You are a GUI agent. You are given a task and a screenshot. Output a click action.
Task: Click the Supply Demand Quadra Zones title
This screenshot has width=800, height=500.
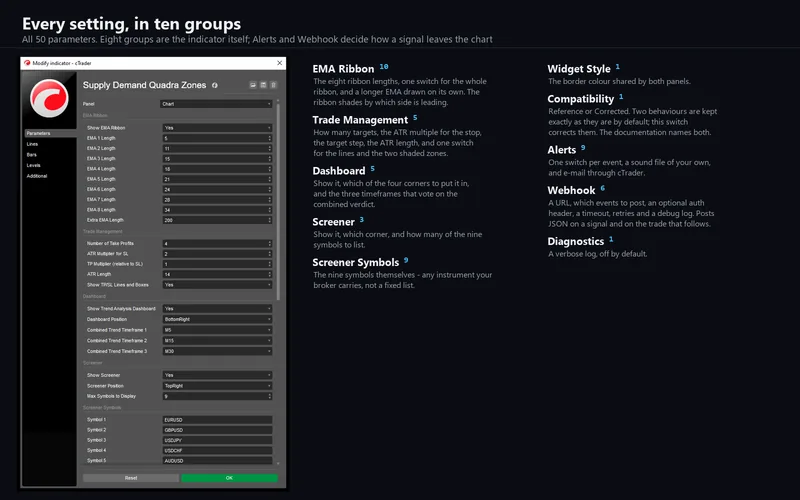144,85
